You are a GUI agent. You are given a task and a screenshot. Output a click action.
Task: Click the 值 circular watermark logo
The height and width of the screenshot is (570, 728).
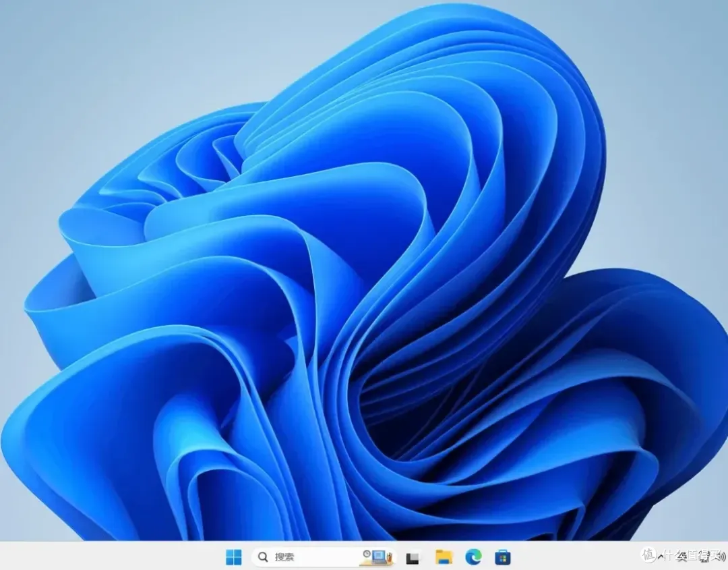coord(648,554)
